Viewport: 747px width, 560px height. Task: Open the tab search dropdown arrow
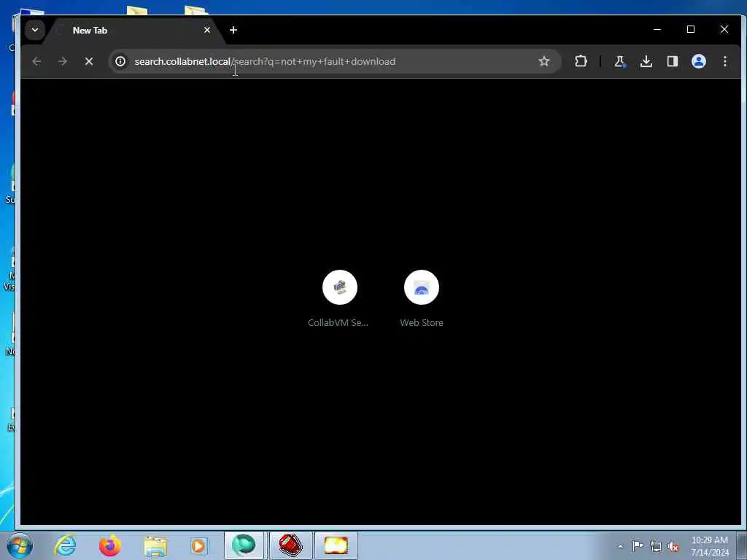[35, 30]
